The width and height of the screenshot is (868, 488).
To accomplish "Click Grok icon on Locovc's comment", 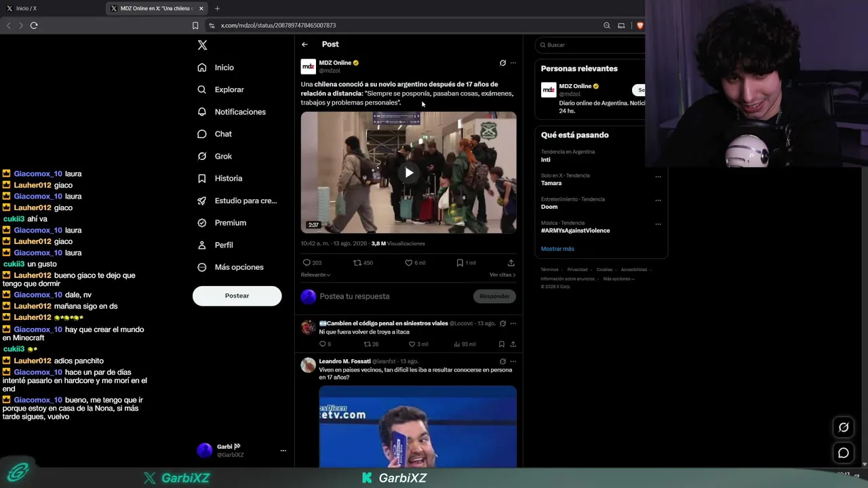I will pos(502,323).
